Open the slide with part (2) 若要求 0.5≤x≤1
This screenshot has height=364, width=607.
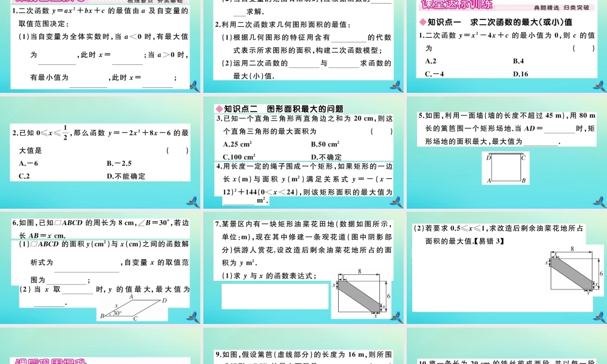[x=507, y=268]
